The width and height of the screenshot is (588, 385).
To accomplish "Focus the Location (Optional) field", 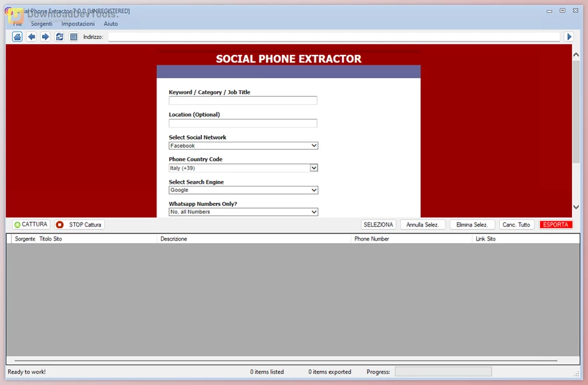I will [x=243, y=123].
